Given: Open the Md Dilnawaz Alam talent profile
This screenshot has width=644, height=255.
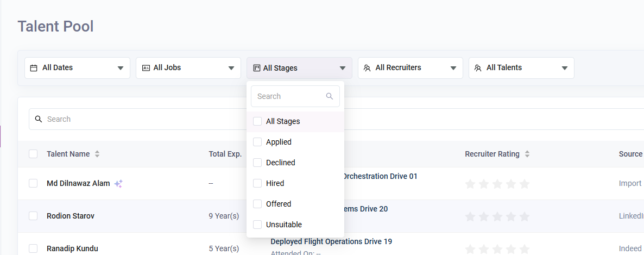Looking at the screenshot, I should [x=78, y=183].
